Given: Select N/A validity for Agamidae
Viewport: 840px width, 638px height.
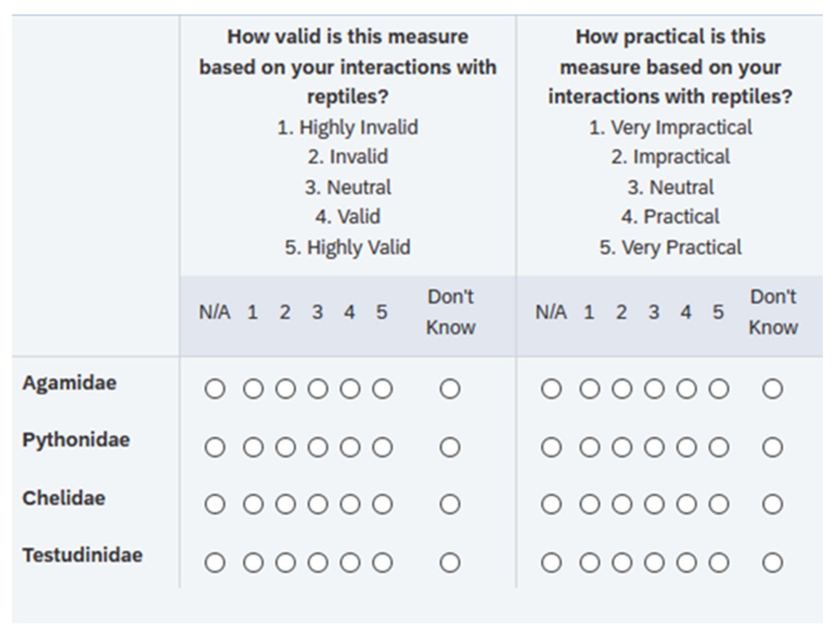Looking at the screenshot, I should tap(215, 389).
